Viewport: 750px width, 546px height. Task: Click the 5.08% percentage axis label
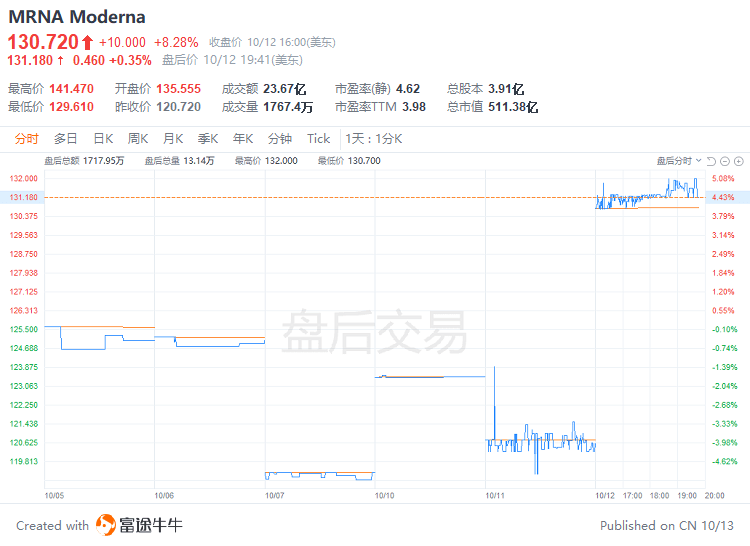pyautogui.click(x=723, y=178)
